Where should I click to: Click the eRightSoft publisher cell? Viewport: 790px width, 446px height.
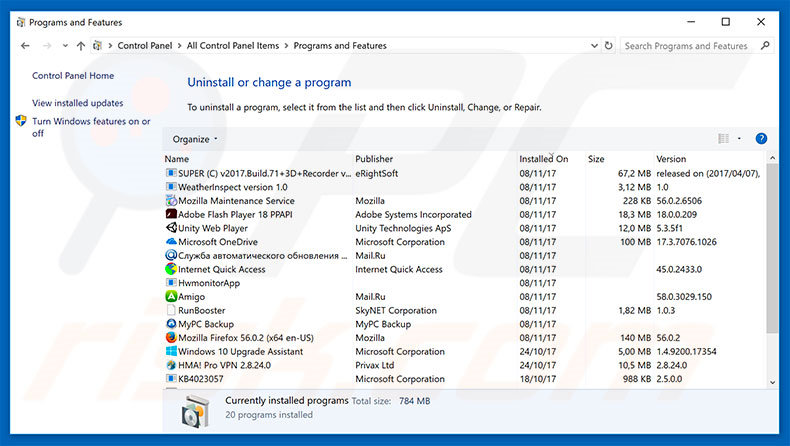coord(376,173)
